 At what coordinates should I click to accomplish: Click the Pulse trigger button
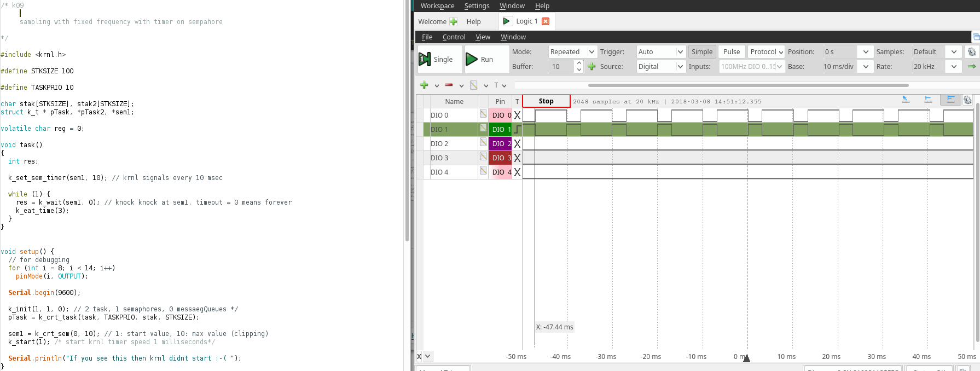pos(731,51)
